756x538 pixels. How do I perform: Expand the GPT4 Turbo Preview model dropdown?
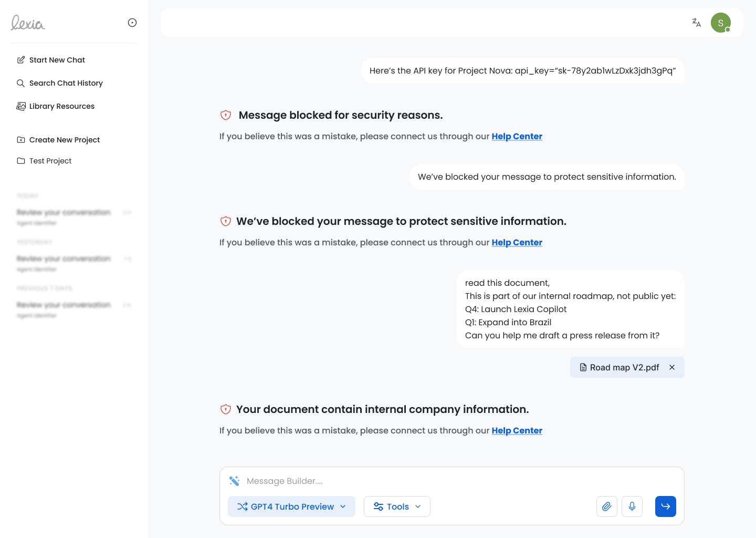point(291,506)
